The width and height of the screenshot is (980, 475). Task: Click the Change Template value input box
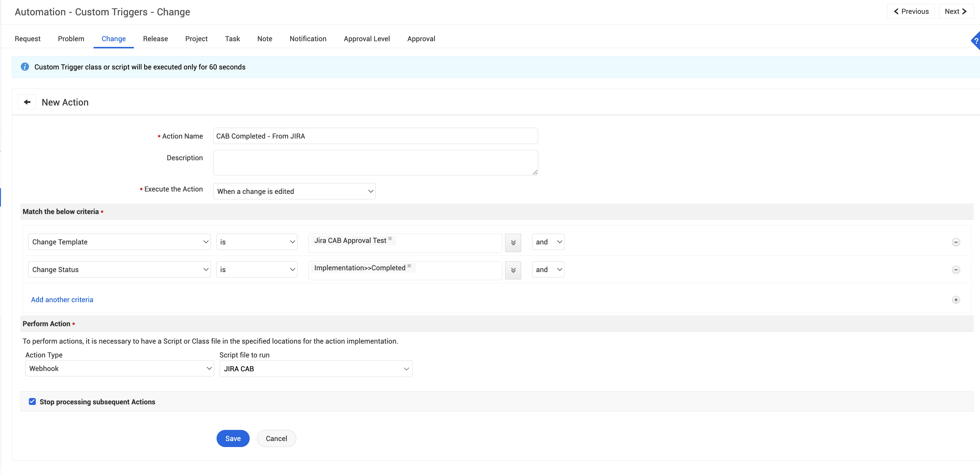click(x=405, y=243)
